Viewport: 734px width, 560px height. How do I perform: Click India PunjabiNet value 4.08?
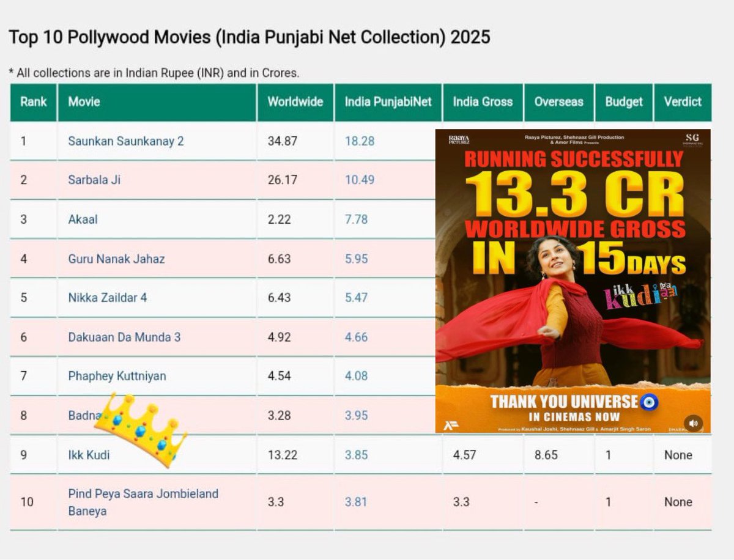357,376
